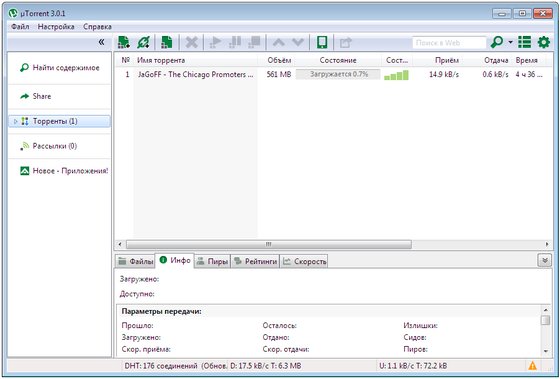560x379 pixels.
Task: Click the 561 MB size cell
Action: pyautogui.click(x=279, y=74)
